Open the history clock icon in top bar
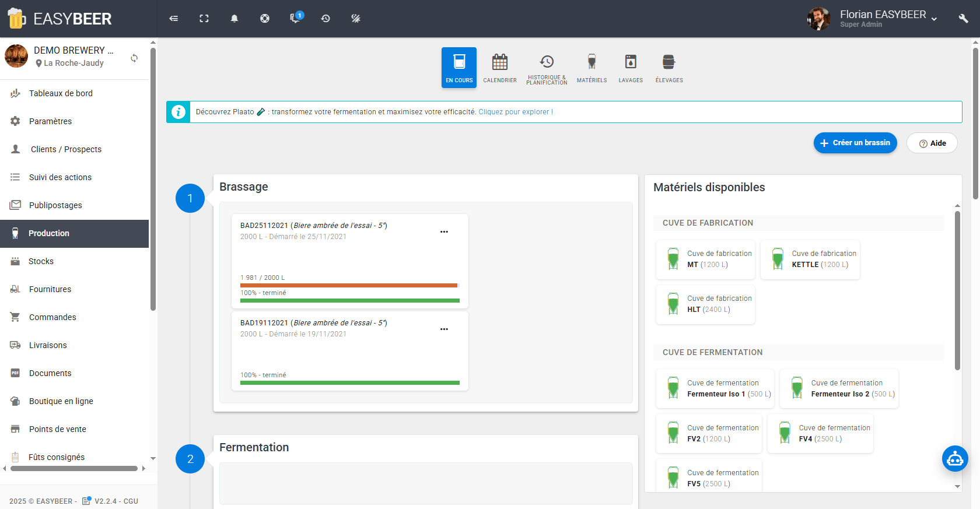 [x=325, y=19]
